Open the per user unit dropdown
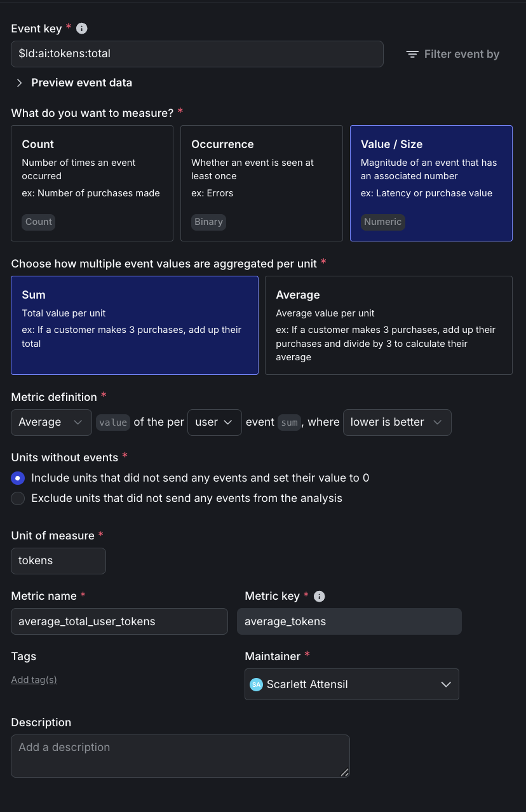This screenshot has height=812, width=526. click(214, 423)
